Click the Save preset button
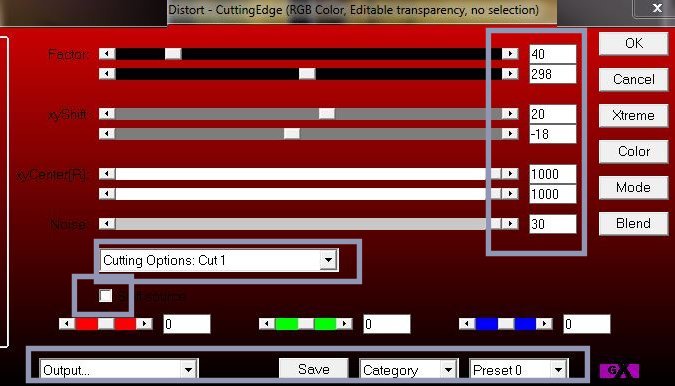Viewport: 675px width, 386px height. click(313, 369)
